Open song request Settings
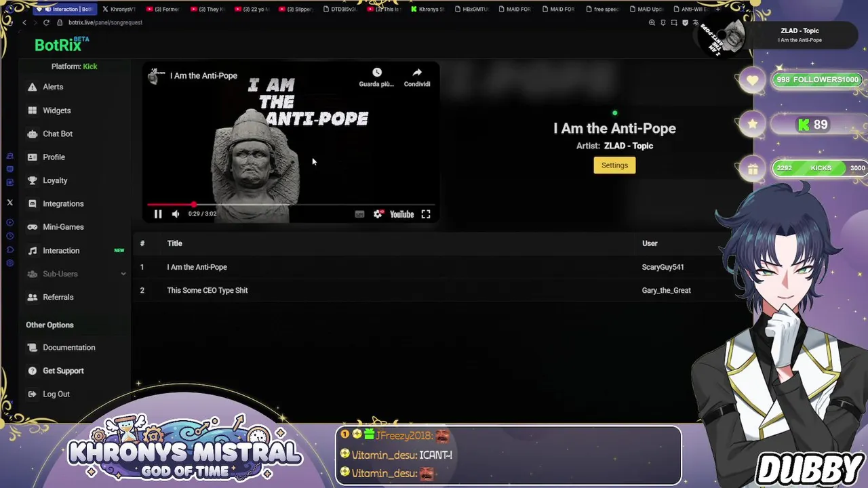This screenshot has width=868, height=488. pyautogui.click(x=614, y=165)
